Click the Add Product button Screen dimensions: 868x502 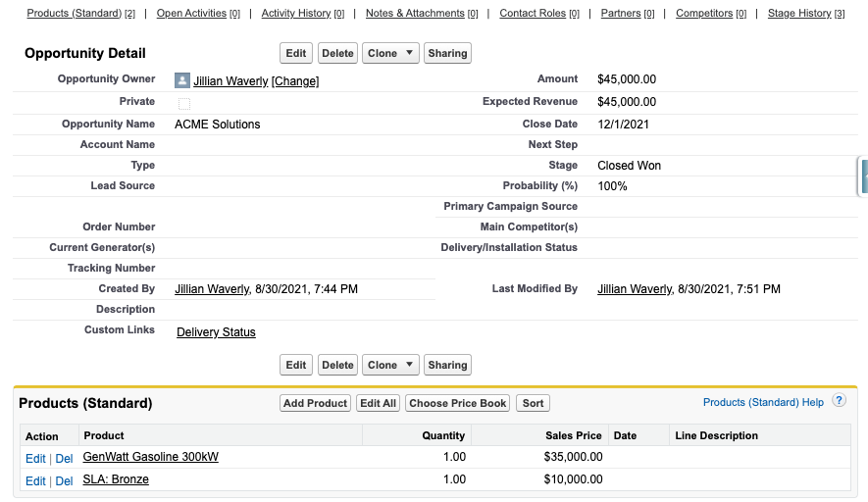point(315,403)
